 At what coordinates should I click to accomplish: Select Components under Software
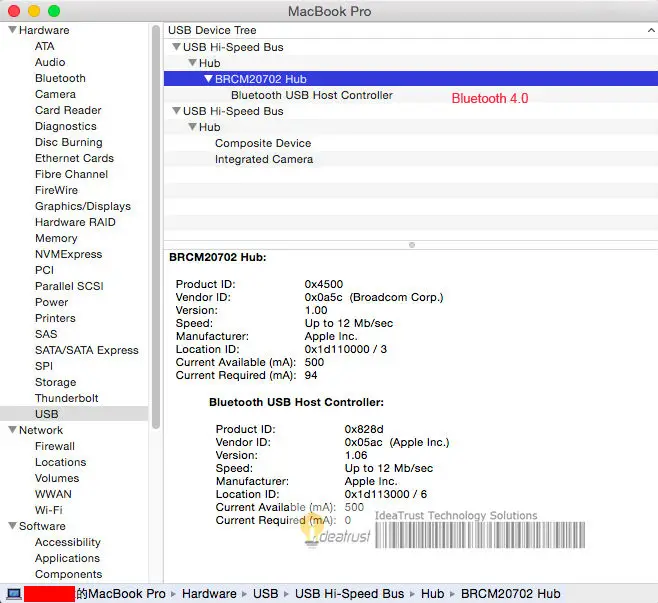tap(68, 574)
